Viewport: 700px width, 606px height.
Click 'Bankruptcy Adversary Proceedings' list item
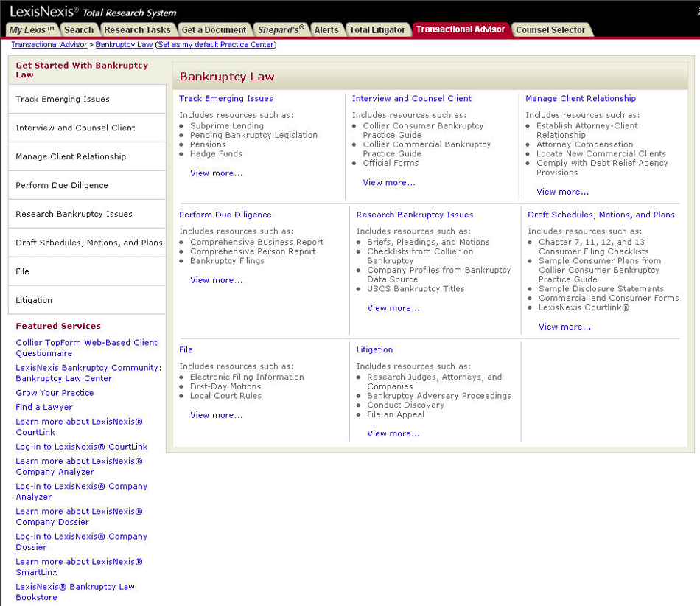tap(439, 396)
